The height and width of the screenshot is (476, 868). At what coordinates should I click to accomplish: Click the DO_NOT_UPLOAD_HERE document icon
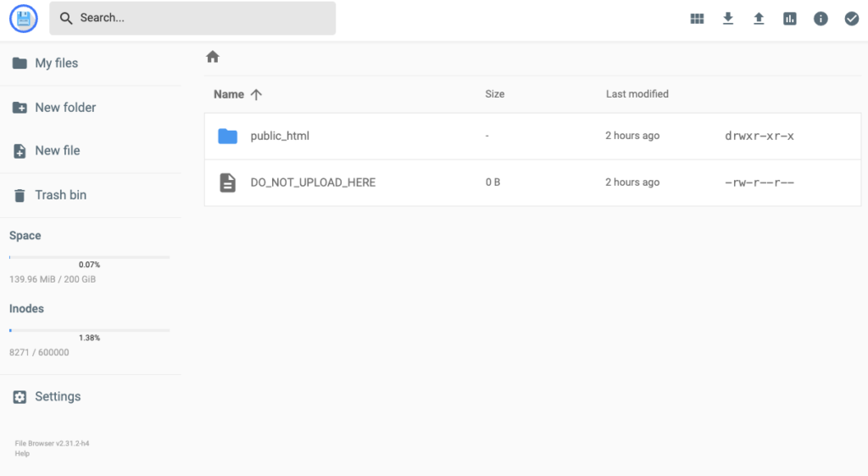point(227,182)
